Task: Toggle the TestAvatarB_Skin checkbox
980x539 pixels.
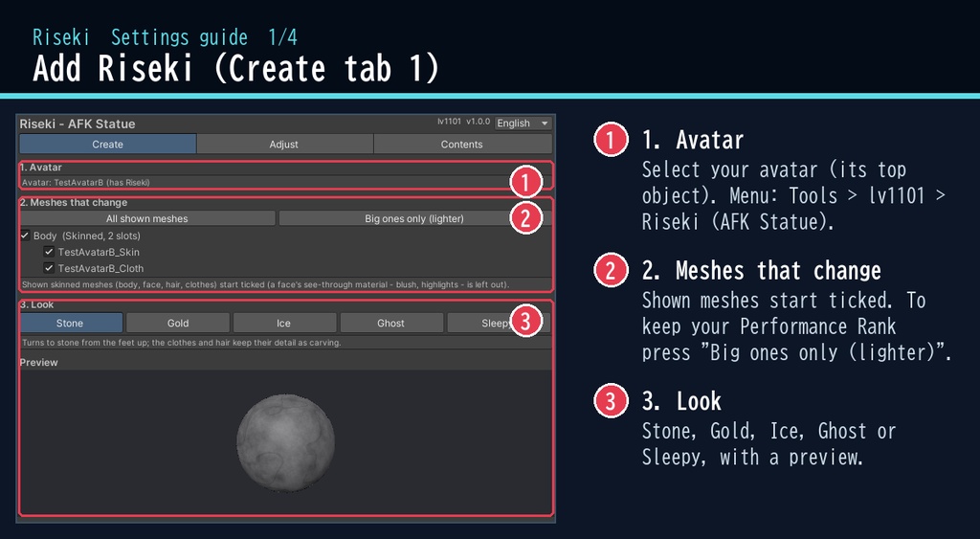Action: (x=49, y=252)
